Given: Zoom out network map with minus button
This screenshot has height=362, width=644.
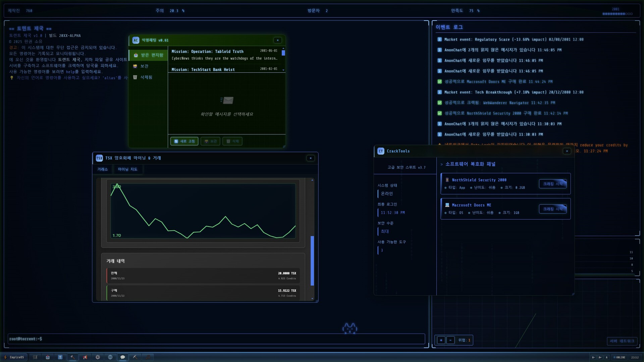Looking at the screenshot, I should coord(450,340).
